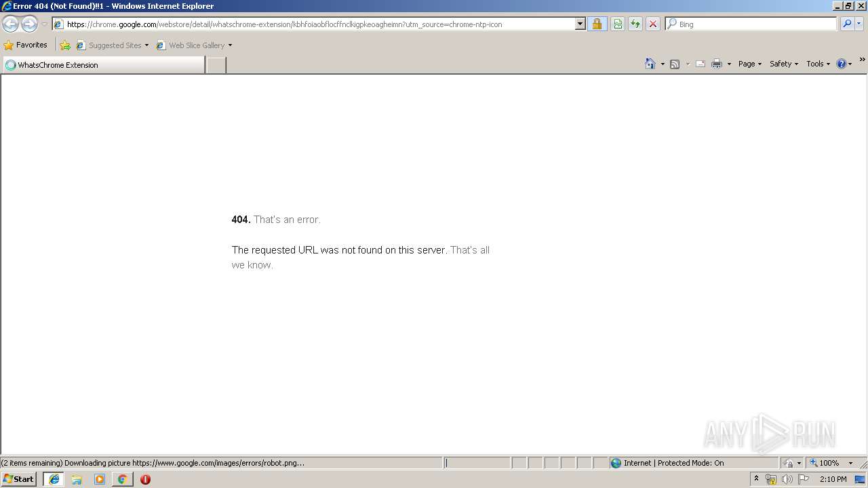This screenshot has height=488, width=868.
Task: Open the search provider dropdown arrow
Action: pos(859,24)
